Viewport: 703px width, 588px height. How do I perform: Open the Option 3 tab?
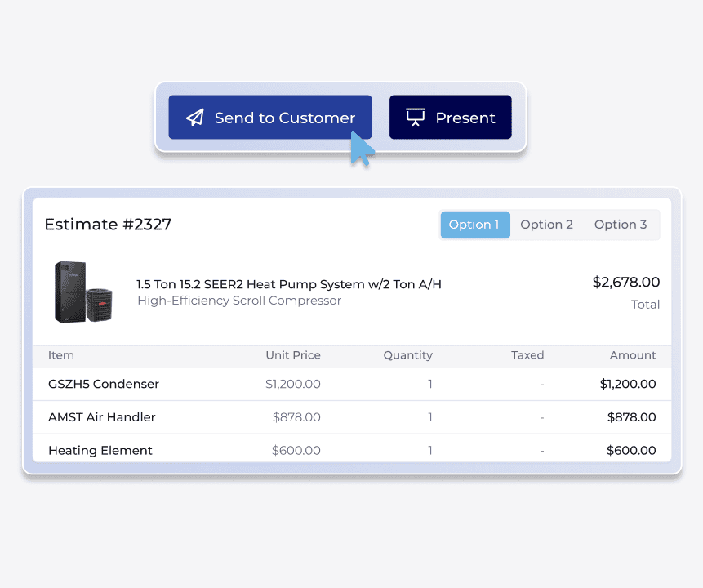click(x=620, y=224)
